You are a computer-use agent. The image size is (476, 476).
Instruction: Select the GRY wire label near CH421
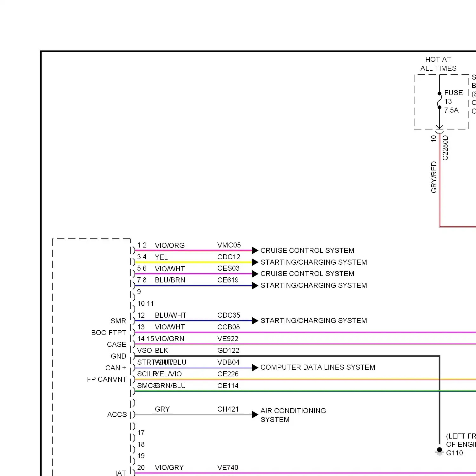click(x=162, y=409)
